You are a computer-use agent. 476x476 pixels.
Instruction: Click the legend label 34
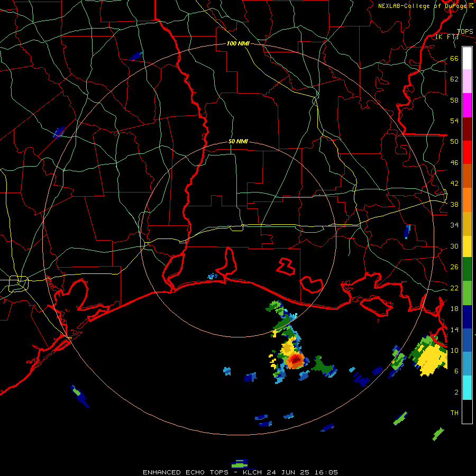point(454,225)
